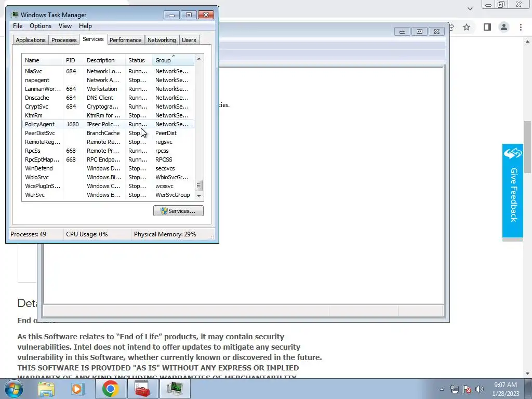532x399 pixels.
Task: Select the LanmanWor... service row
Action: pos(108,89)
